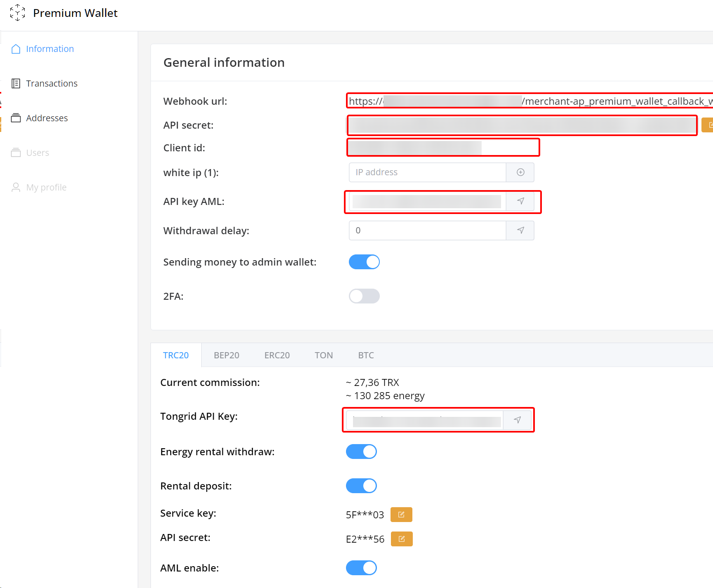The height and width of the screenshot is (588, 713).
Task: Disable Sending money to admin wallet
Action: 364,262
